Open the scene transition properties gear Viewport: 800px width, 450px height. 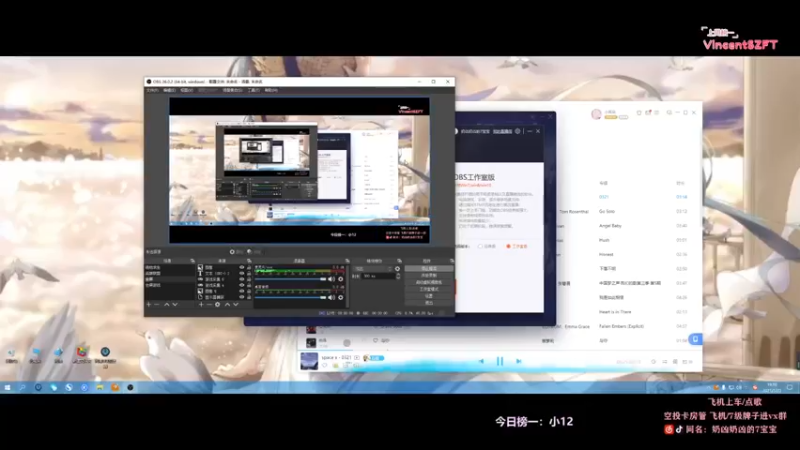pos(397,269)
